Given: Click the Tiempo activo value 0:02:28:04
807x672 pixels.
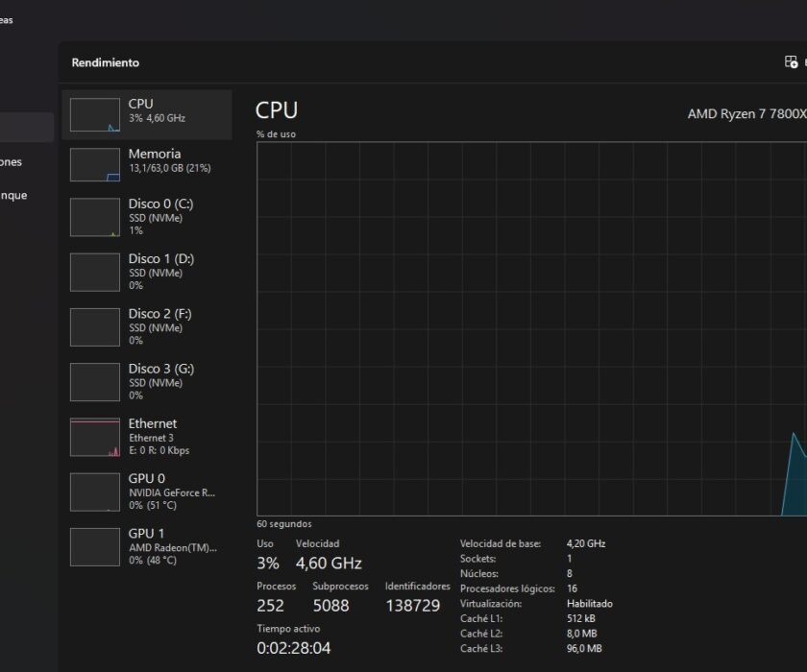Looking at the screenshot, I should click(293, 648).
